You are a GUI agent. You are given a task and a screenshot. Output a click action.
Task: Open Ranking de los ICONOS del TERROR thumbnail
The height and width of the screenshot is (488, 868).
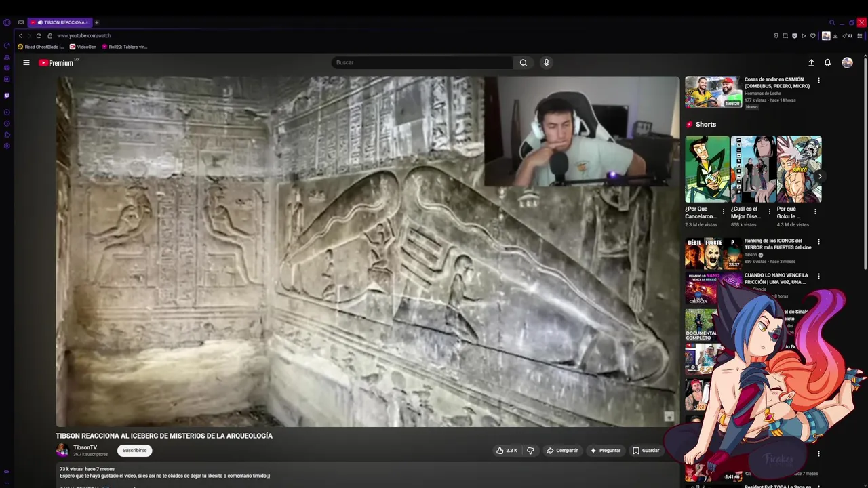tap(713, 253)
